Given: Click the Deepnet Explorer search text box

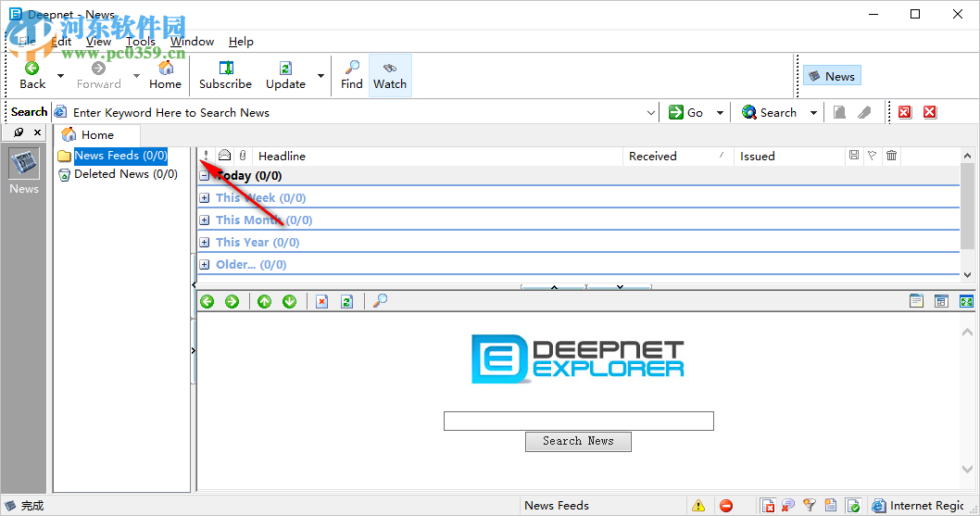Looking at the screenshot, I should [x=579, y=421].
